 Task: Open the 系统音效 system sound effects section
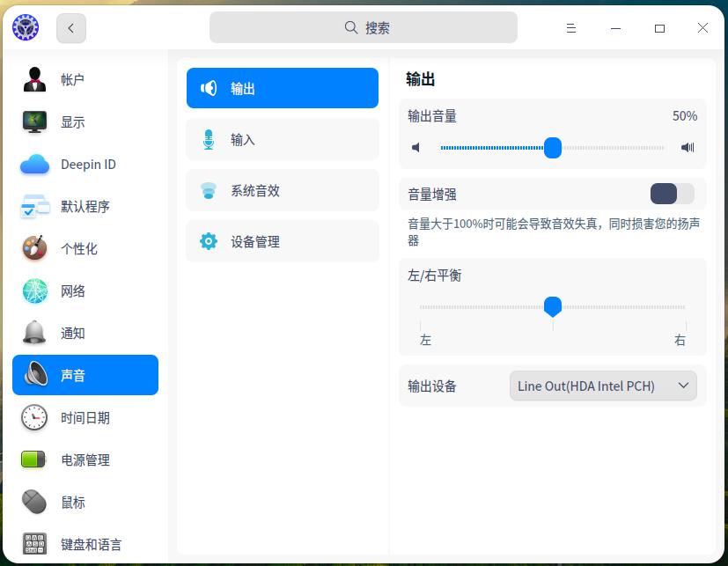click(x=282, y=190)
